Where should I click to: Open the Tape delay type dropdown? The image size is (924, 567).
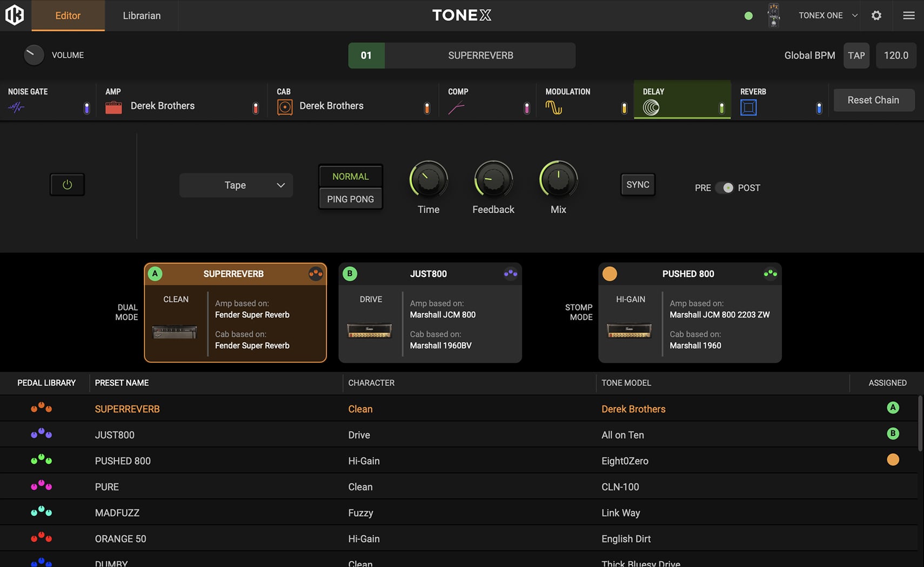(x=236, y=185)
